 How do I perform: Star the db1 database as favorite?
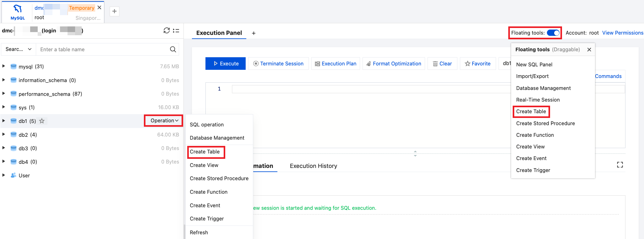coord(42,121)
